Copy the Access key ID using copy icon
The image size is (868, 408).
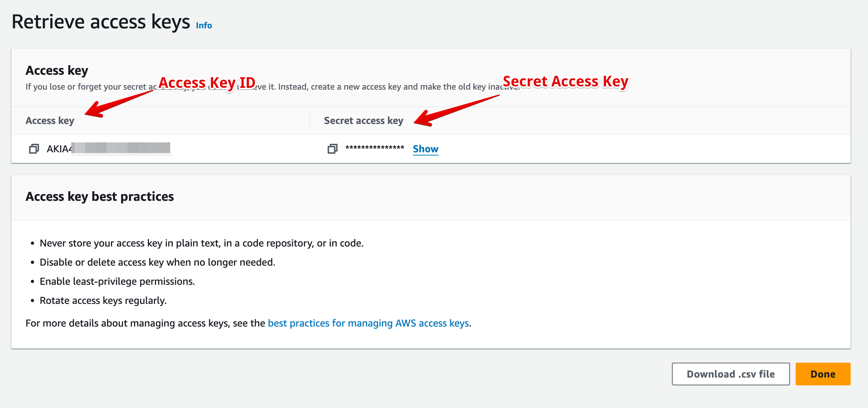click(34, 149)
